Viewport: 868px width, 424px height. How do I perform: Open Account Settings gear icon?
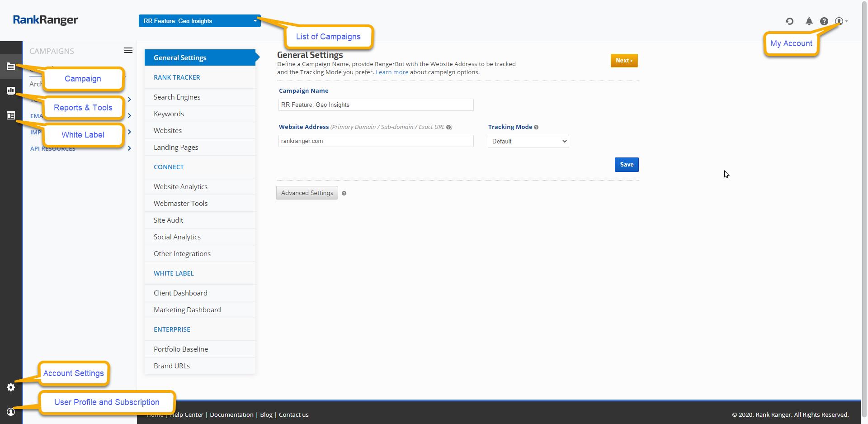point(11,387)
